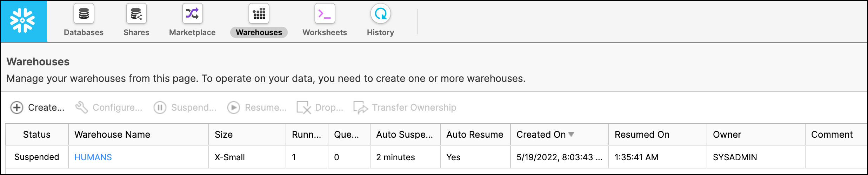The image size is (868, 175).
Task: Click the Create warehouse plus icon
Action: click(x=17, y=108)
